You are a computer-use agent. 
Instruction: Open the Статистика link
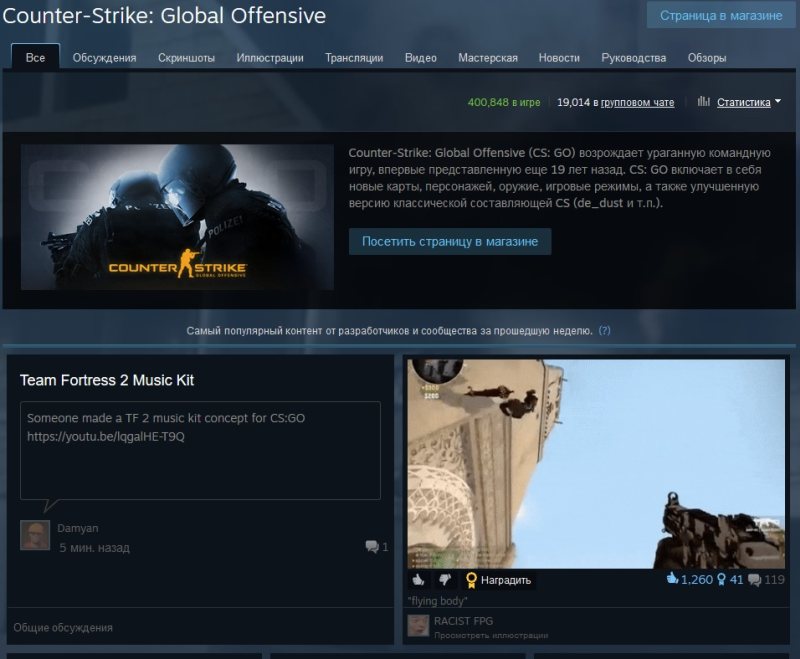(x=743, y=103)
